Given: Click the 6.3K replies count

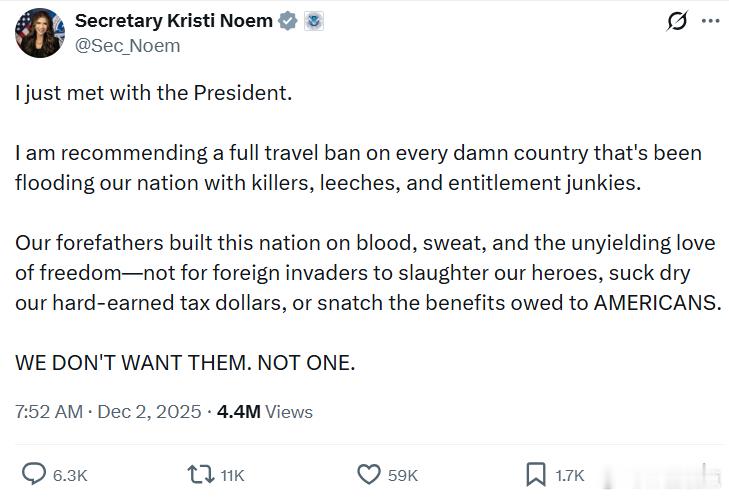Looking at the screenshot, I should 70,475.
